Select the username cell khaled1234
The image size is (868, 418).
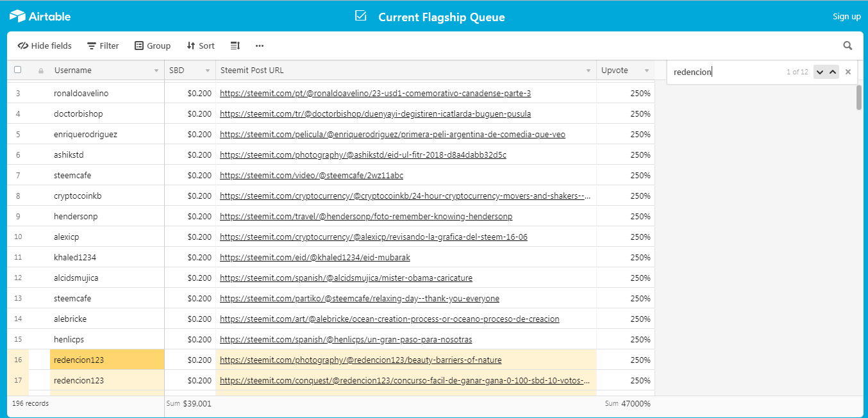107,258
